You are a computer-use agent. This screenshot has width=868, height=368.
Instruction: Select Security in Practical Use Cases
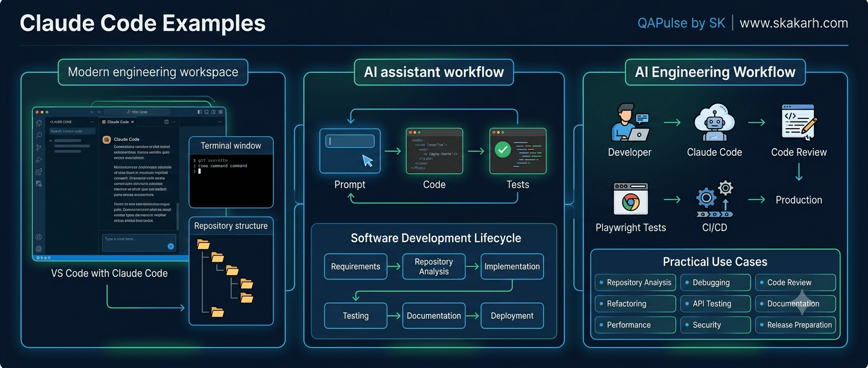pyautogui.click(x=716, y=325)
